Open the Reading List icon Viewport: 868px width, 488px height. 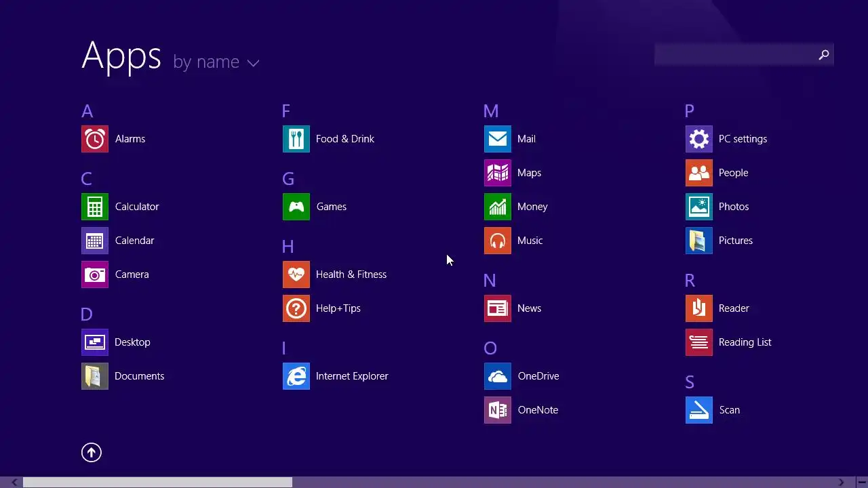click(699, 342)
